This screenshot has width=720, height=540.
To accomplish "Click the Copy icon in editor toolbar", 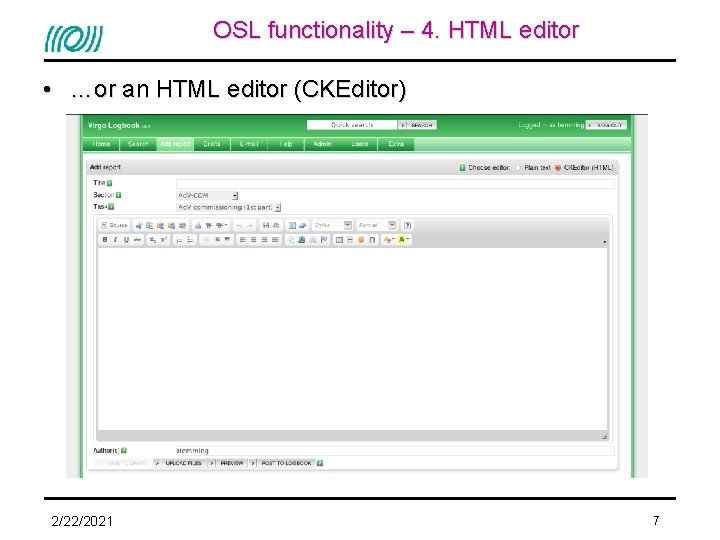I will click(x=149, y=225).
